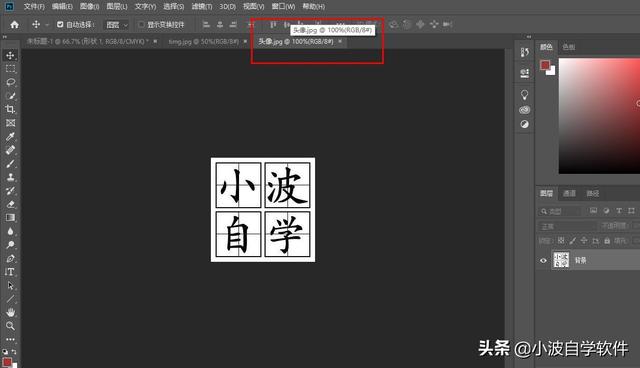Select the Line tool

click(10, 299)
